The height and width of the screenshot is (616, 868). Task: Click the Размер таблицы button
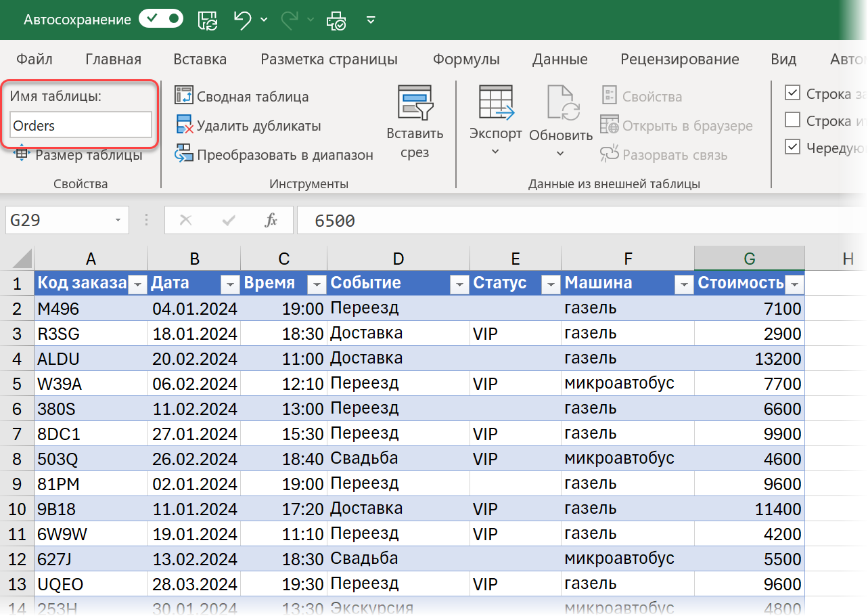pyautogui.click(x=78, y=155)
